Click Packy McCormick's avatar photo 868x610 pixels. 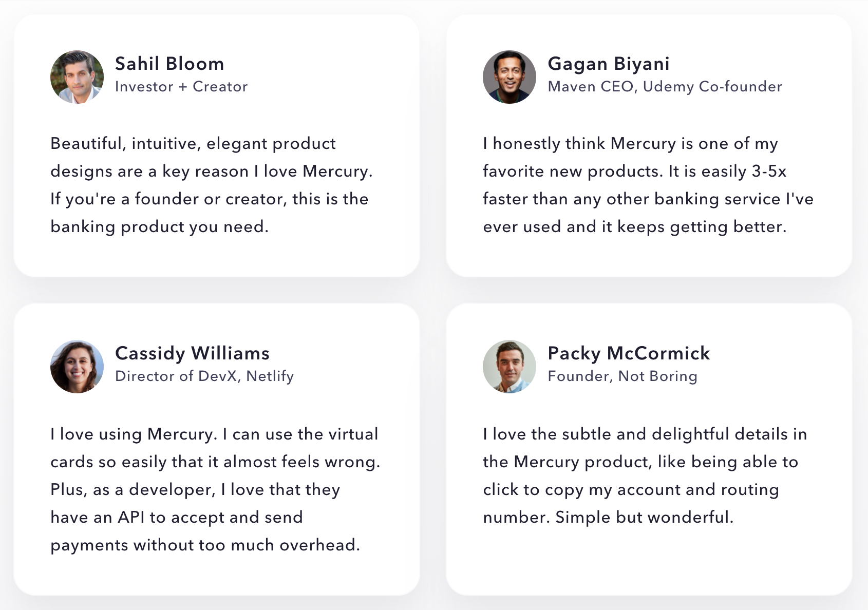click(x=510, y=367)
